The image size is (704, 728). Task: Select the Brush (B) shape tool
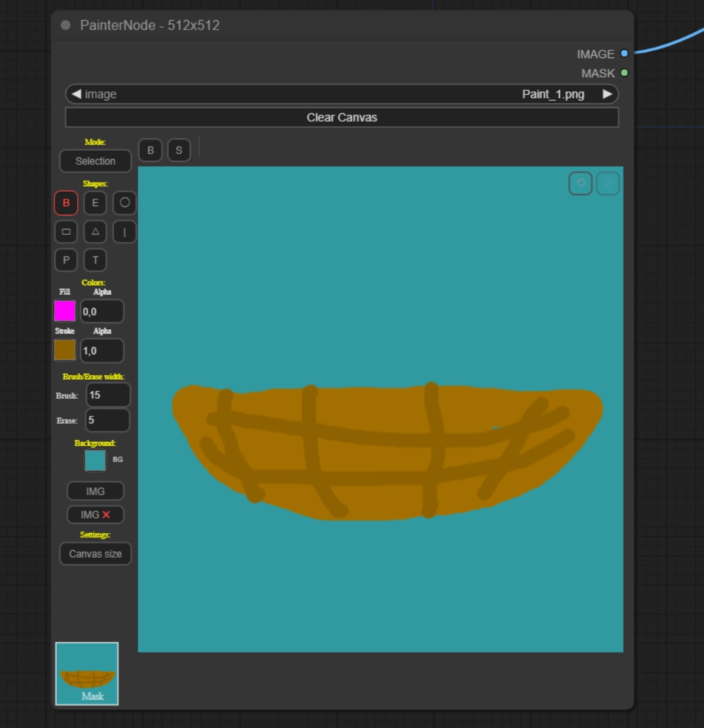pos(66,203)
